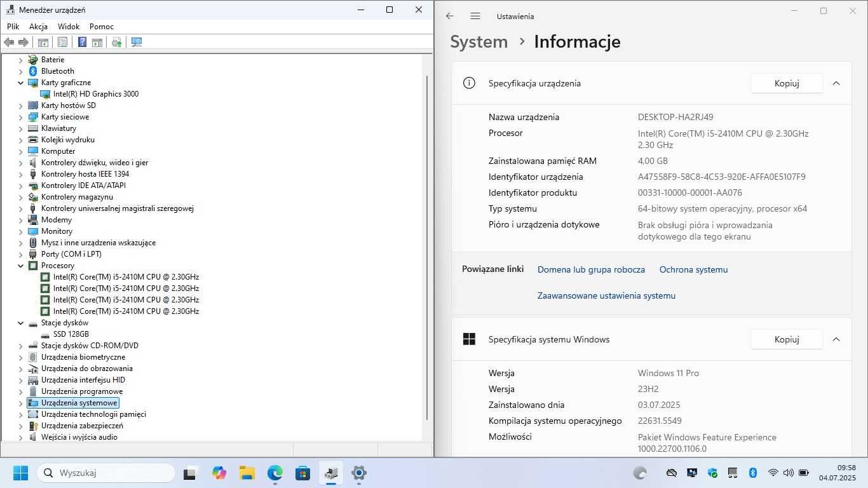Click Device Manager toolbar Forward arrow
Image resolution: width=868 pixels, height=488 pixels.
click(24, 43)
